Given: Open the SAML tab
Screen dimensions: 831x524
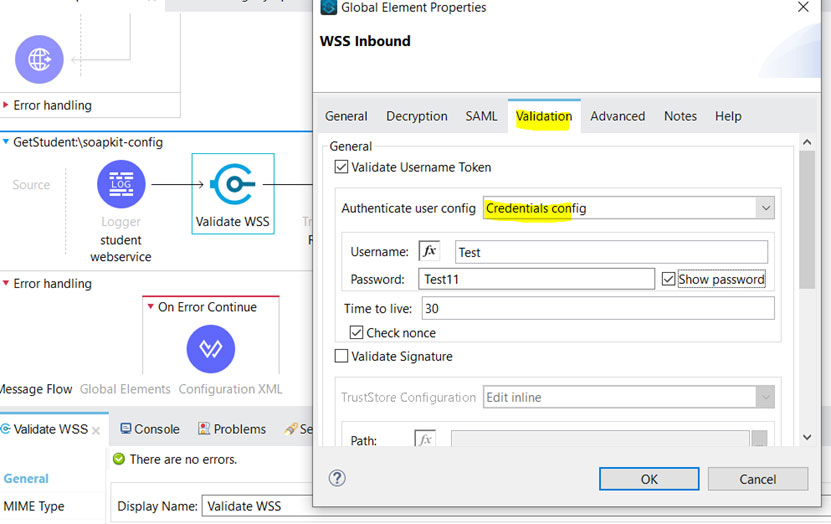Looking at the screenshot, I should [x=481, y=116].
